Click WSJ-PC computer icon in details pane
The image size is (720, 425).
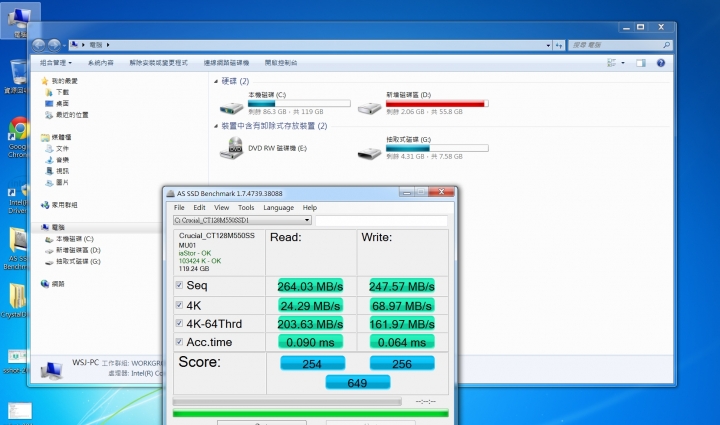(x=52, y=370)
